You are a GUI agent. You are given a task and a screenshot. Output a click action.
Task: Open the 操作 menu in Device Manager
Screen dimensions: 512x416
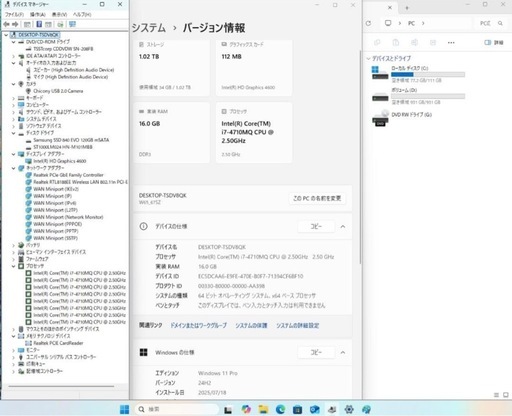(x=37, y=15)
